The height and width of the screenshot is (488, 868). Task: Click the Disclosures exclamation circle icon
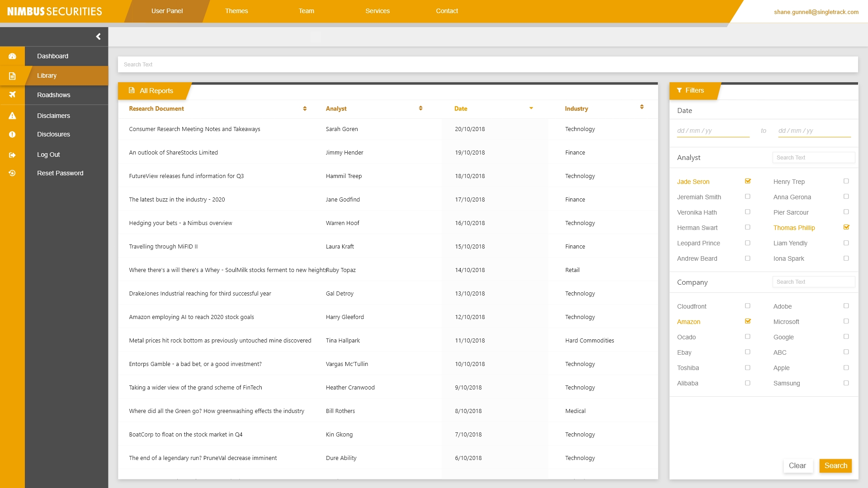tap(12, 134)
